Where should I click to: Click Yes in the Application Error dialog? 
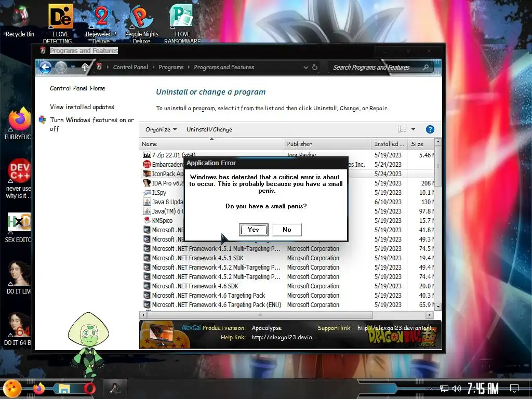(x=254, y=230)
